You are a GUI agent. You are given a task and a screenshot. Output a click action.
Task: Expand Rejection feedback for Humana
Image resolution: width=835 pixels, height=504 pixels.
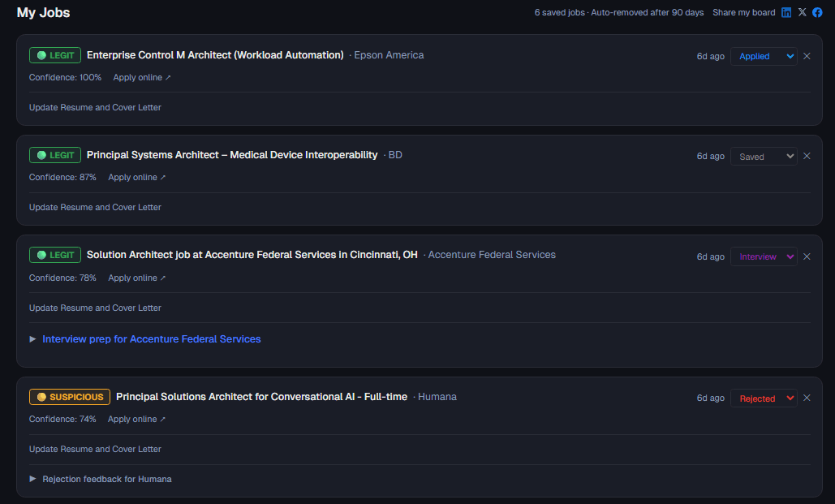(101, 479)
